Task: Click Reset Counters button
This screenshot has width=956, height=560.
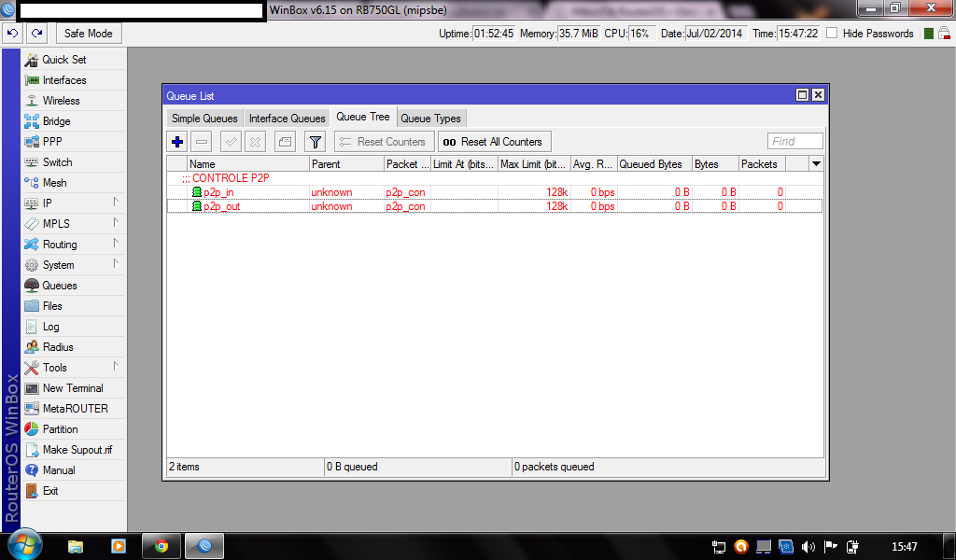Action: [x=384, y=142]
